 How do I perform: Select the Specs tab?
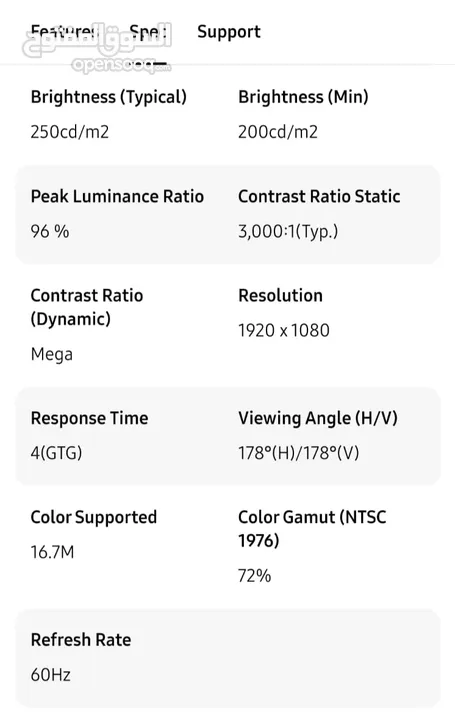(148, 32)
